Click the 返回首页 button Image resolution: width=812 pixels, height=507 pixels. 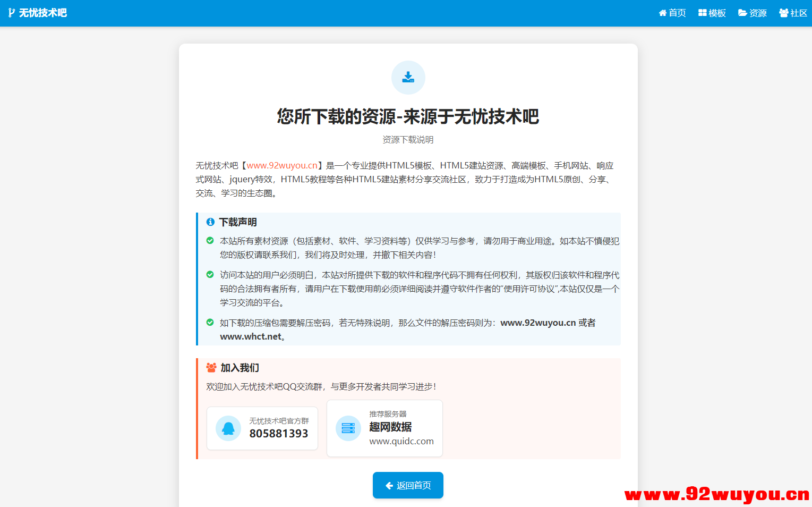pyautogui.click(x=408, y=485)
